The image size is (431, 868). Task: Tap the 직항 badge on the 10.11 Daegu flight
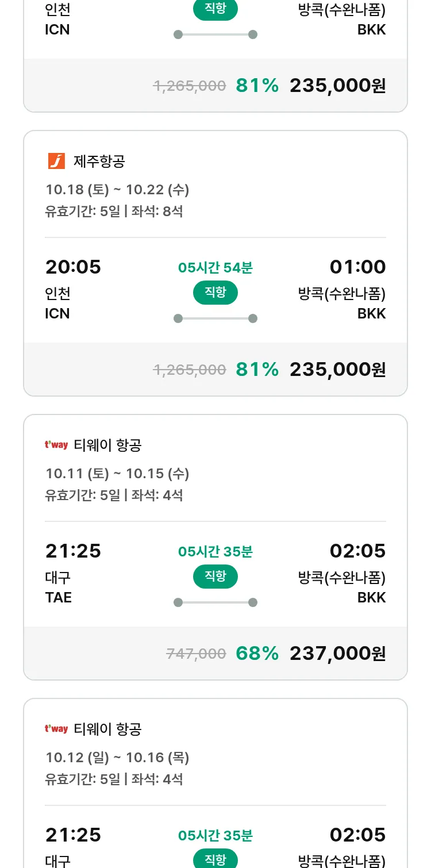(215, 577)
